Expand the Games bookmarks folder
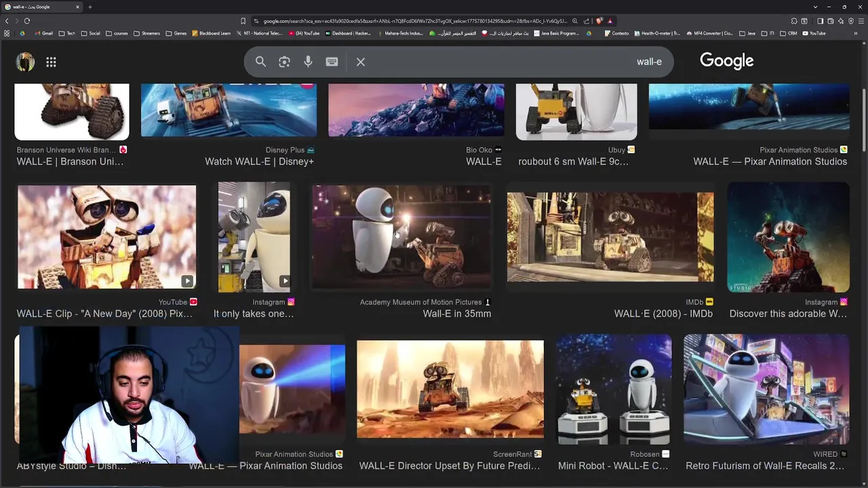Screen dimensions: 868x488 [x=176, y=33]
